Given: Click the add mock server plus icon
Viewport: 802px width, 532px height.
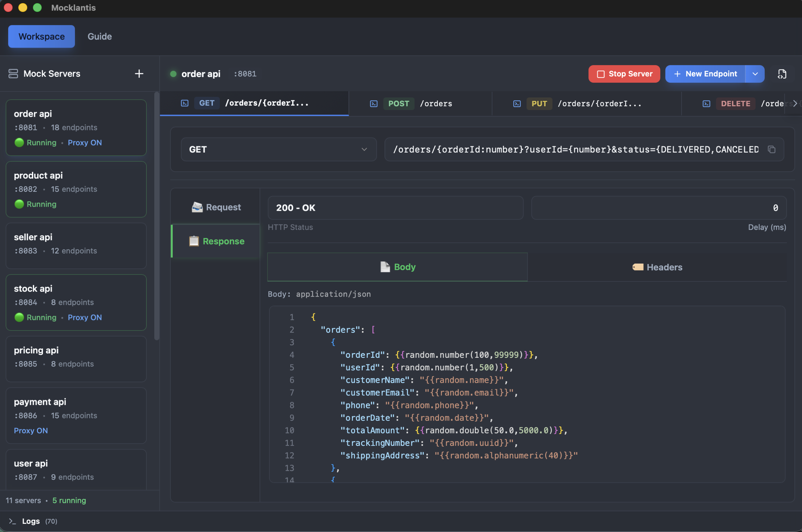Looking at the screenshot, I should tap(139, 74).
